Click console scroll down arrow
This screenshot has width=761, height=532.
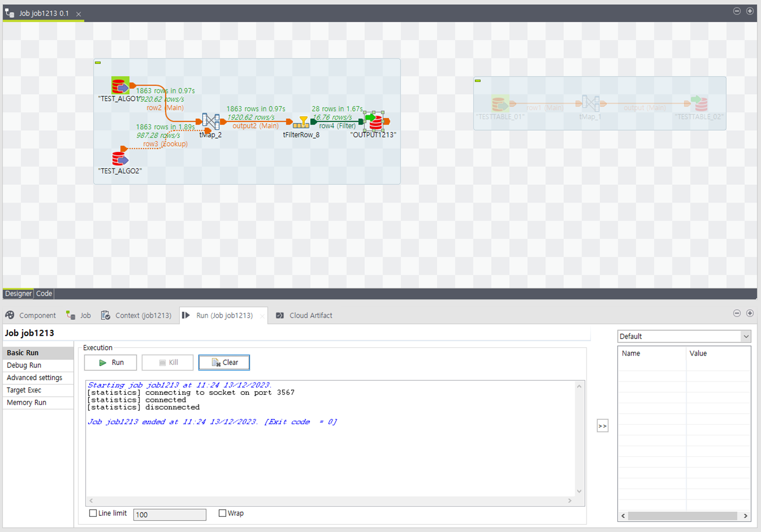point(579,491)
